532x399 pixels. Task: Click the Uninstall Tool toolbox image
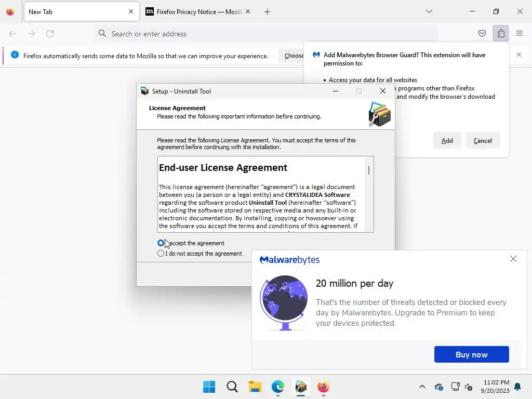click(379, 114)
